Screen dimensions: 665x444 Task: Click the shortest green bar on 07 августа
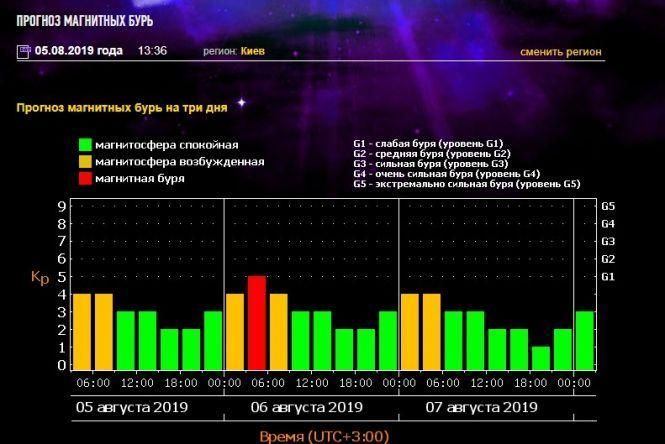click(540, 358)
